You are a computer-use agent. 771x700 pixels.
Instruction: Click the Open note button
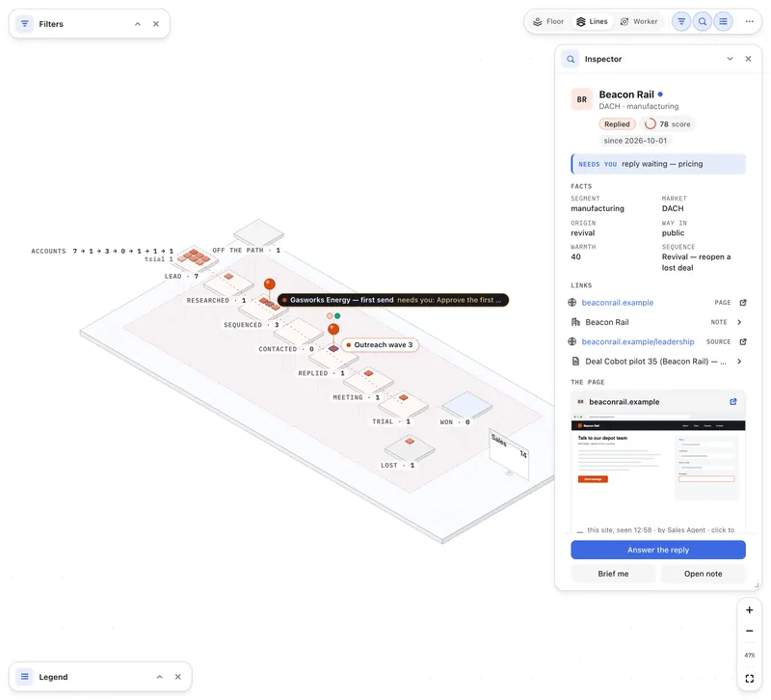[x=703, y=574]
